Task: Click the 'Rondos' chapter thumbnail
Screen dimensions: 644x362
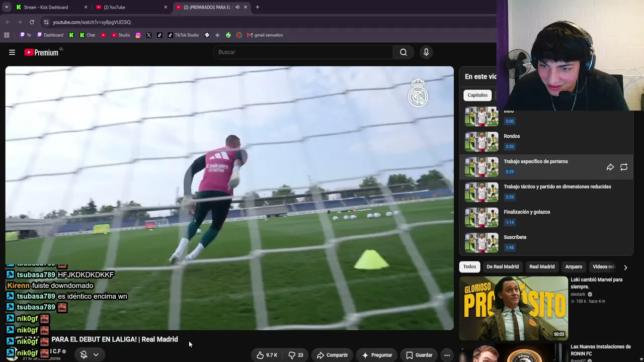Action: (481, 142)
